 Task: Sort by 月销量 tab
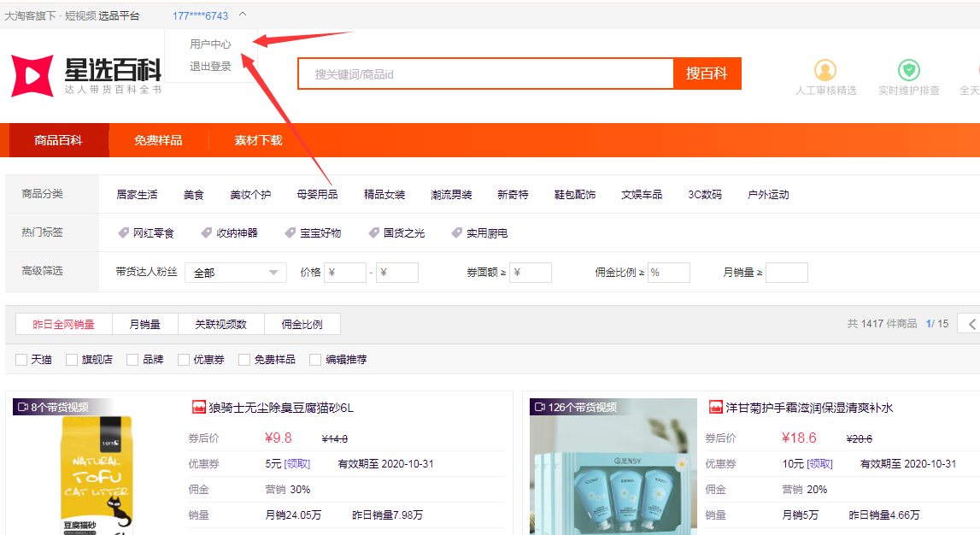[144, 324]
